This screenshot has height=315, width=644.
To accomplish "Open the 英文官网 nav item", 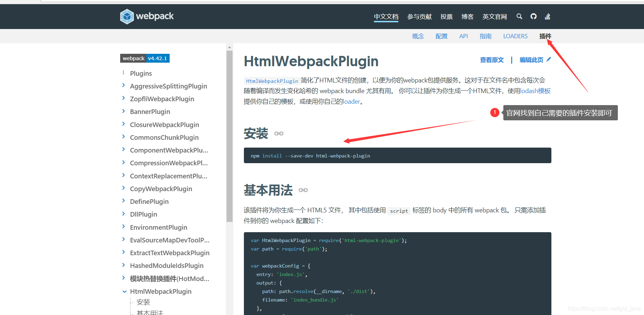I will click(x=494, y=17).
